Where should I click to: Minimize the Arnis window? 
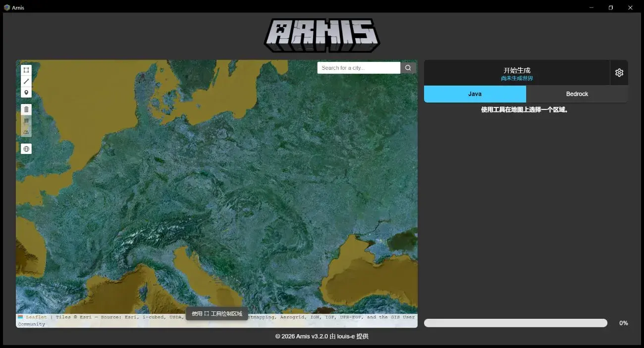tap(592, 7)
